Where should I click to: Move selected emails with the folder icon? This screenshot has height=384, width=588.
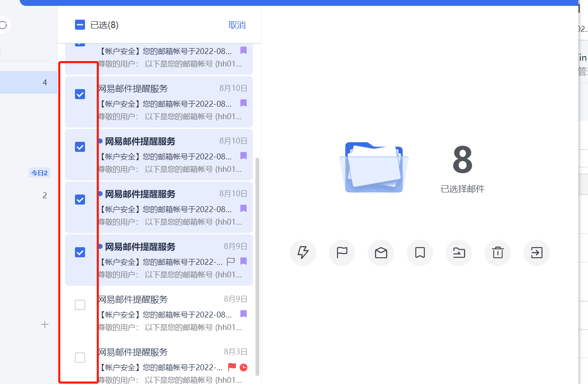pyautogui.click(x=459, y=253)
